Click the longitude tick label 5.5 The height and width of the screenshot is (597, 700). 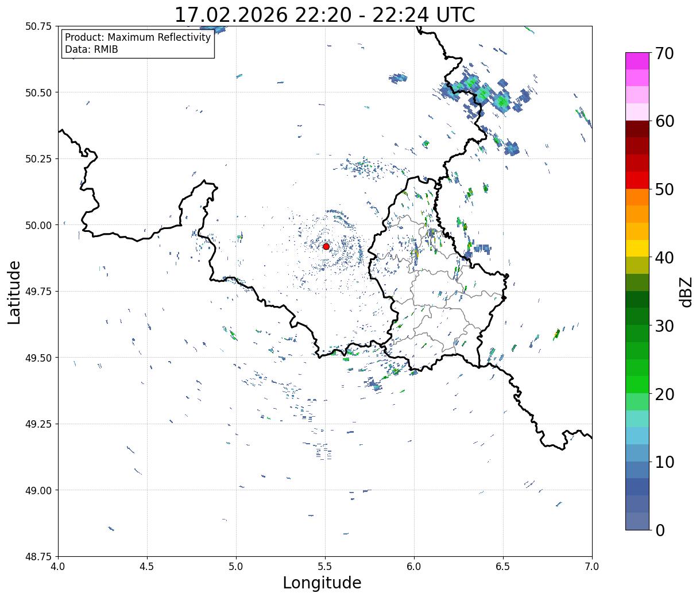click(325, 567)
